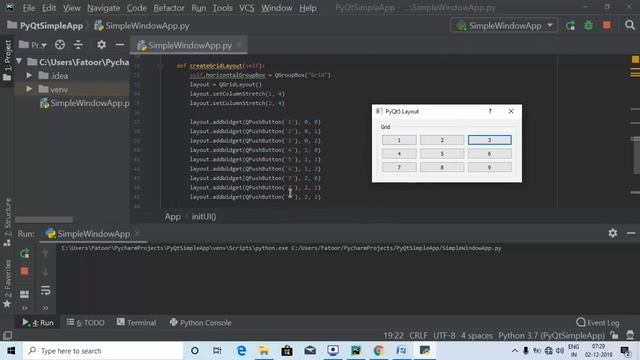This screenshot has height=360, width=640.
Task: Click SimpleWindowApp.py in the navigation bar
Action: tap(142, 26)
